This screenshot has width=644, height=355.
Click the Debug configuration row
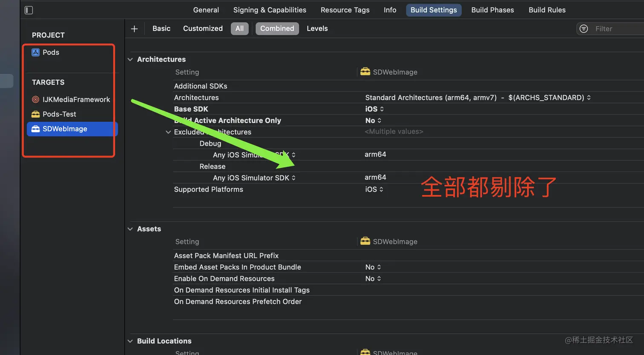click(x=210, y=143)
